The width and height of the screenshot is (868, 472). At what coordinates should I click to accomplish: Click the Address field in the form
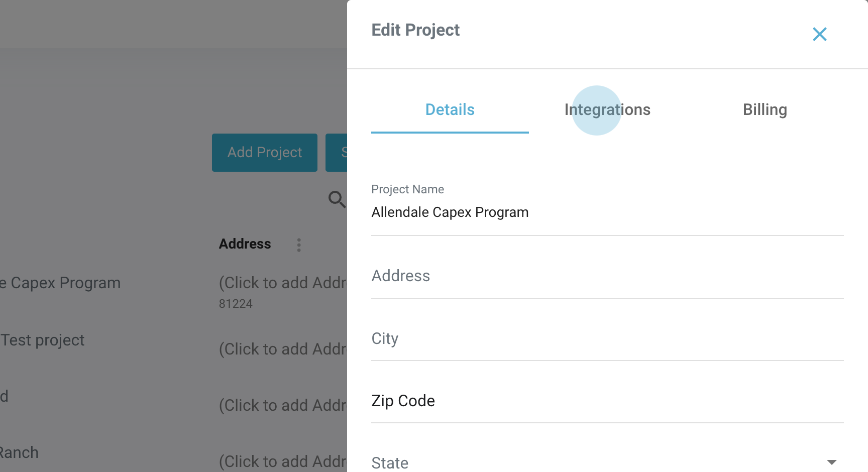607,276
